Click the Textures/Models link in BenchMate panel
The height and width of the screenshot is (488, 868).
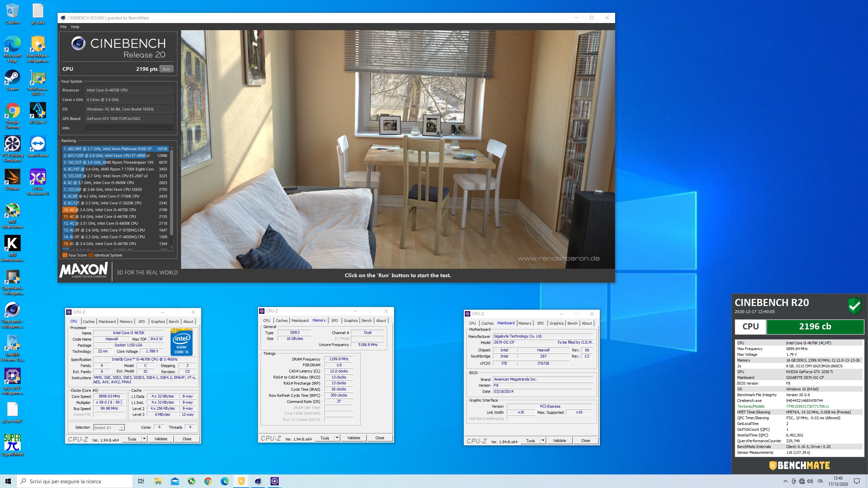pos(751,406)
